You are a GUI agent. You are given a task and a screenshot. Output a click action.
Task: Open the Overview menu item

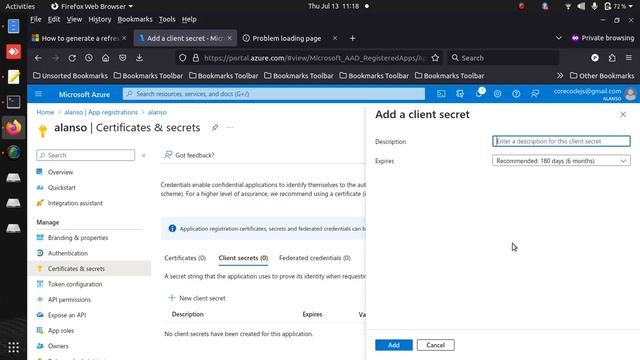click(60, 172)
